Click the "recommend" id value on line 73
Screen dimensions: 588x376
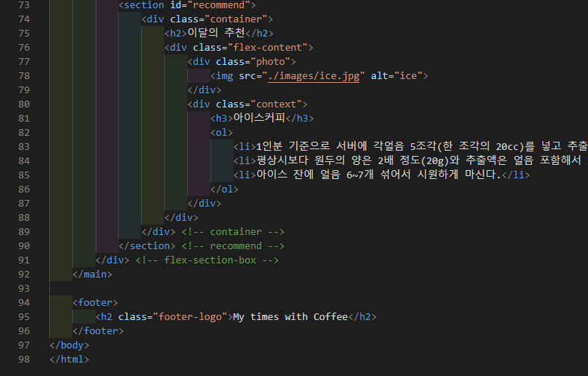click(219, 5)
